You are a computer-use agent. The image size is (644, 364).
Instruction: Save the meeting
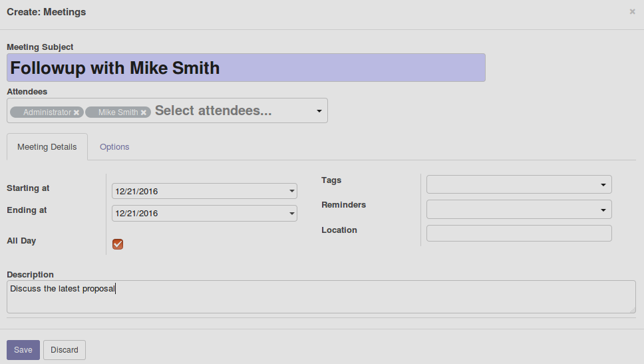pos(23,349)
